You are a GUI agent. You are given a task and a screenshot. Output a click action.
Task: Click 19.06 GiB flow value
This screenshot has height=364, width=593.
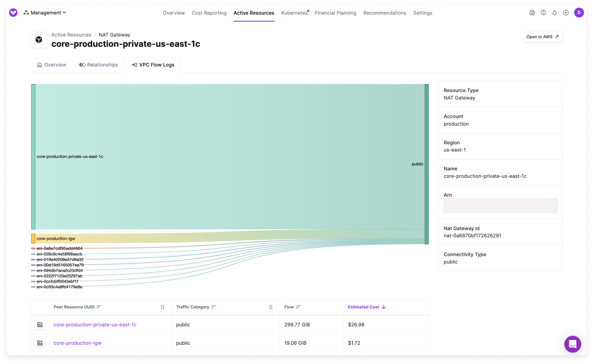[x=295, y=343]
